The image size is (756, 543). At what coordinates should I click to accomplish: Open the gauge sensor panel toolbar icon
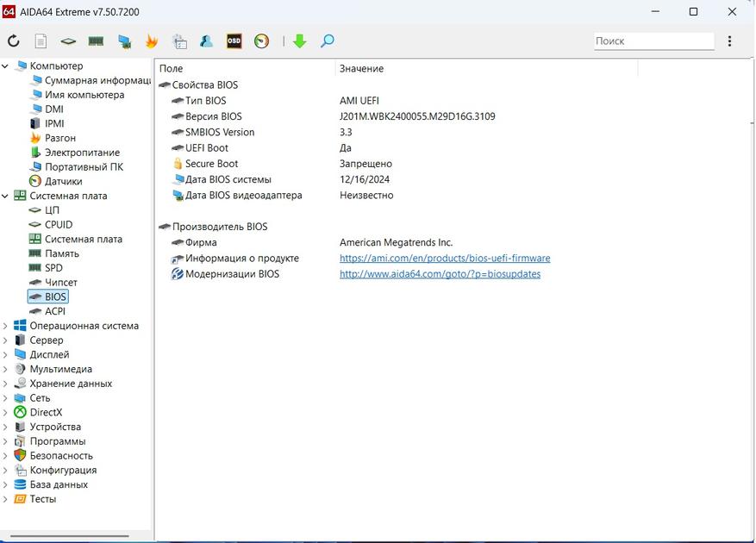pyautogui.click(x=261, y=41)
